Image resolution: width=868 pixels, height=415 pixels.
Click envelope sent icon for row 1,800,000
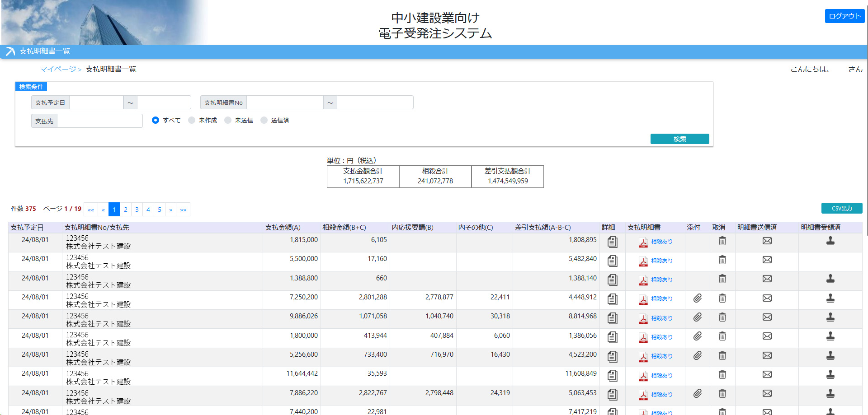767,336
